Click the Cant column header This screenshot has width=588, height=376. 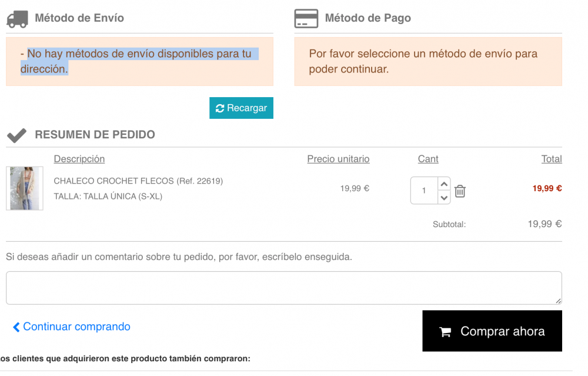(x=427, y=159)
